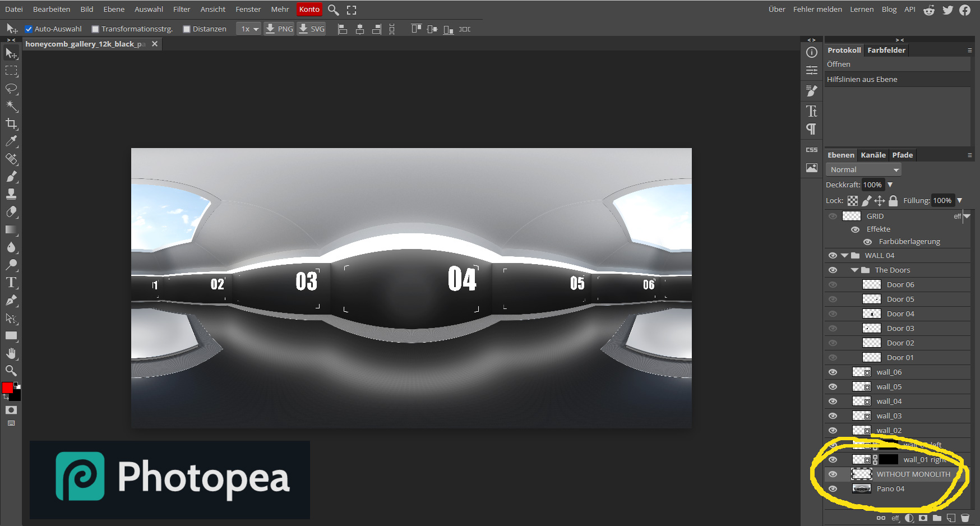Click the PNG export button
Screen dimensions: 980x526
point(279,29)
